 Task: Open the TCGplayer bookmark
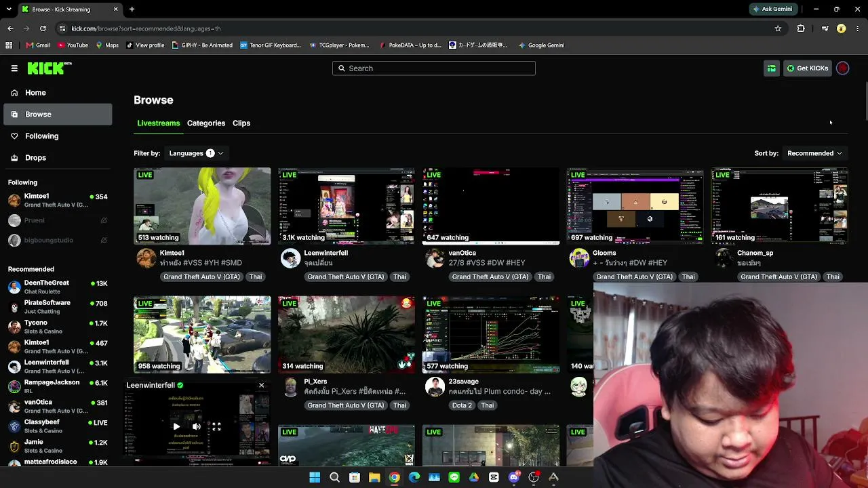click(x=339, y=45)
